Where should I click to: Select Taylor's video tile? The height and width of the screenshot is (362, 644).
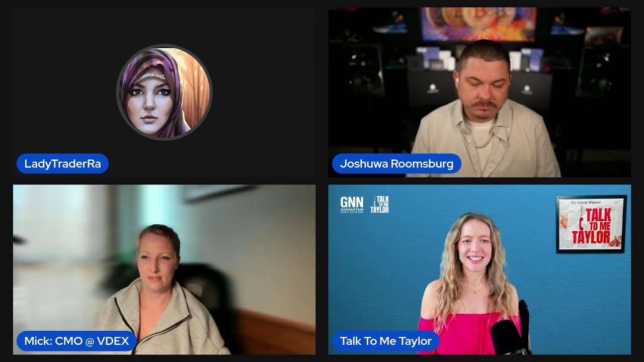479,269
